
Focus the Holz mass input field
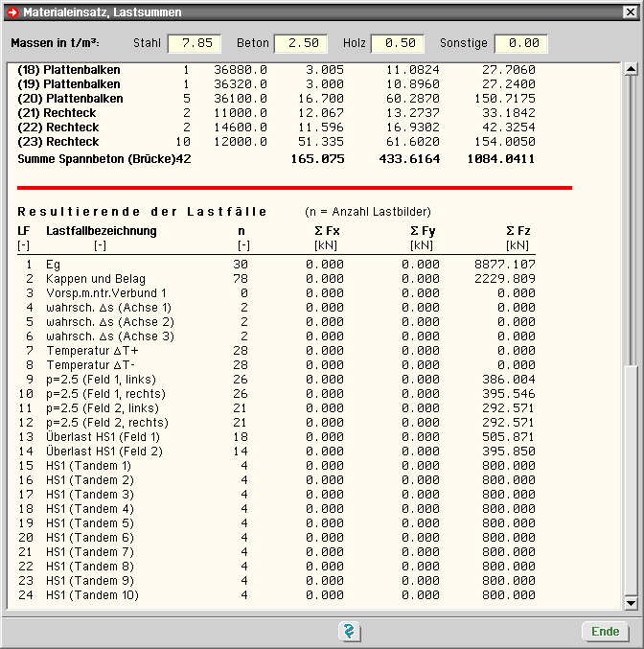[398, 44]
